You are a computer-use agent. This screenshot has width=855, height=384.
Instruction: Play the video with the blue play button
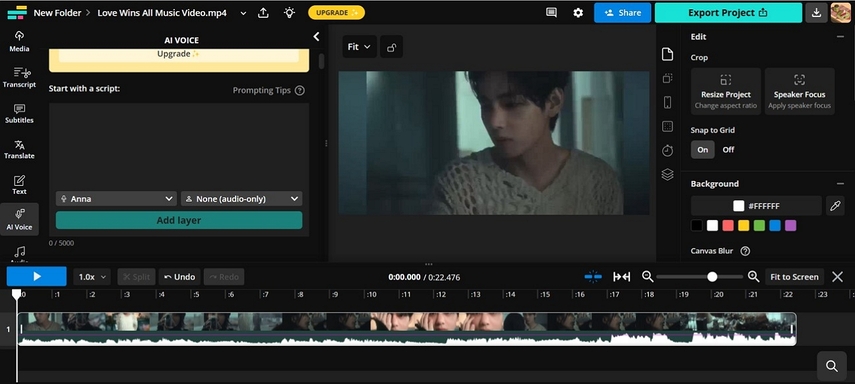coord(37,277)
